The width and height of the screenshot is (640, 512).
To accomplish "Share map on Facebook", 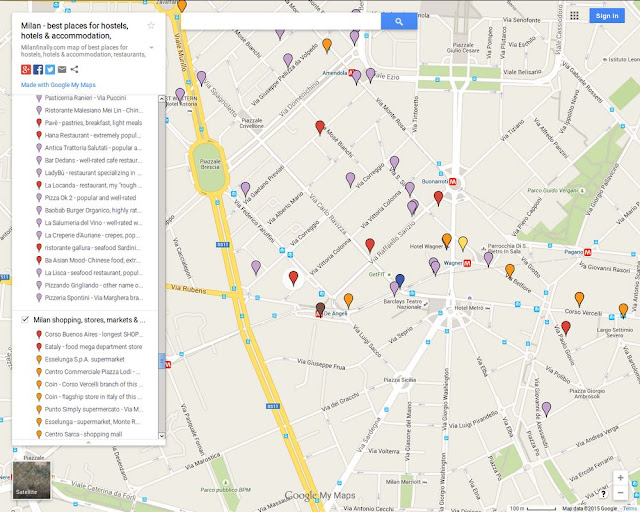I will 38,69.
